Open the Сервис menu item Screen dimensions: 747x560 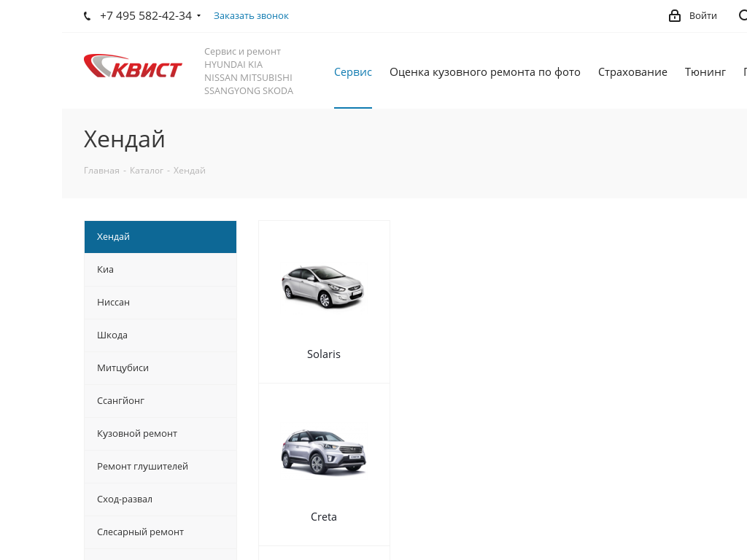coord(352,72)
